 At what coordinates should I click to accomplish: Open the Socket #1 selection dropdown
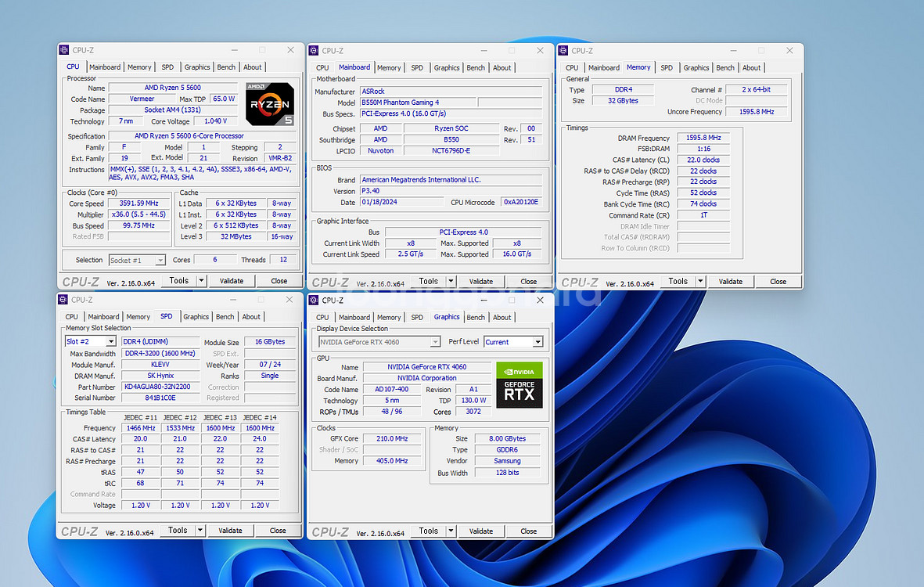[x=160, y=261]
